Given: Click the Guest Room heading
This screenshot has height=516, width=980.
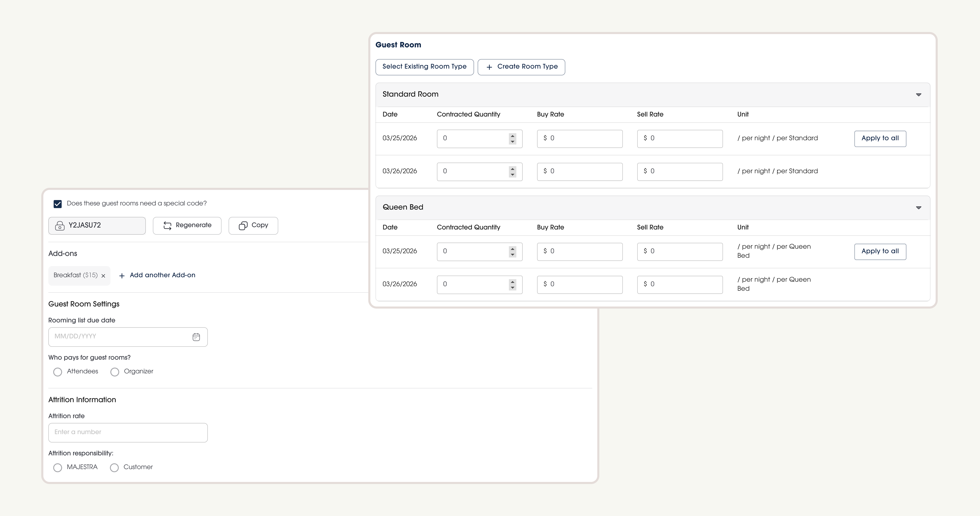Looking at the screenshot, I should [398, 45].
